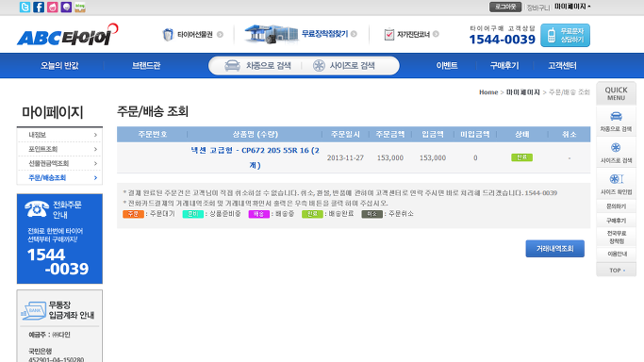Image resolution: width=644 pixels, height=362 pixels.
Task: Click the dark 취소 legend badge
Action: point(372,214)
